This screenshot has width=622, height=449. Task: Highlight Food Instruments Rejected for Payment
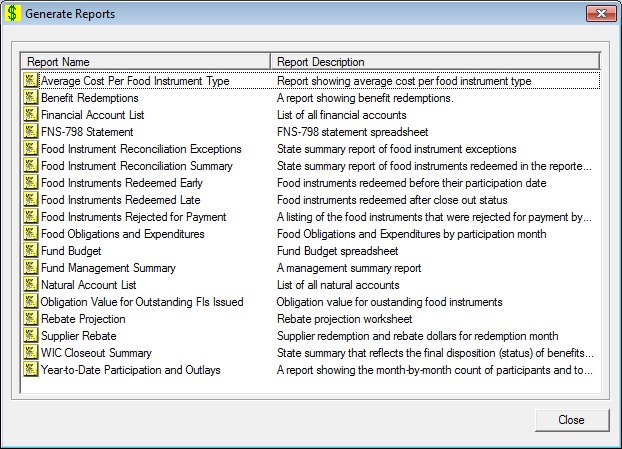tap(133, 217)
